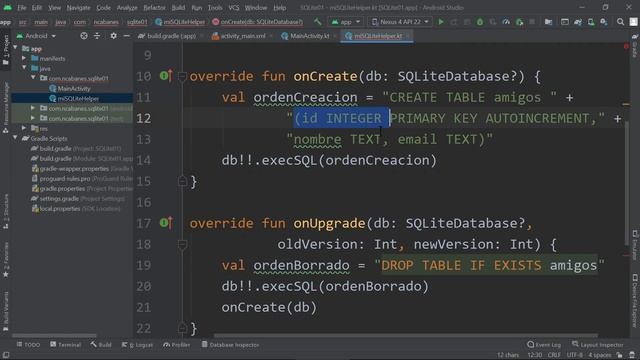The image size is (640, 360).
Task: Click the grey Stop square in toolbar
Action: [x=532, y=22]
